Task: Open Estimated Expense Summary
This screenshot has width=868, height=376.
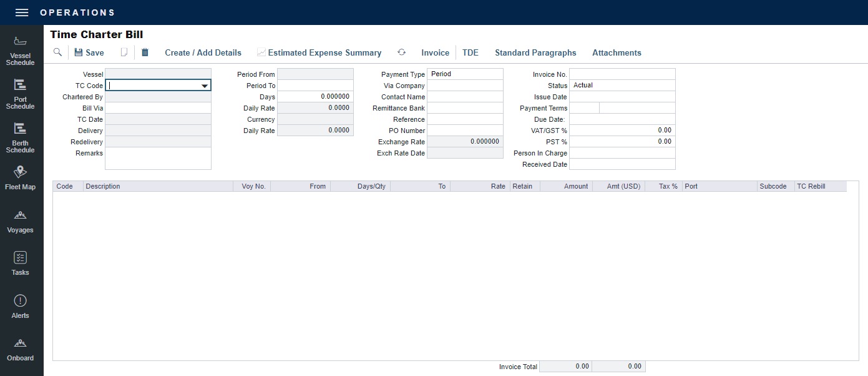Action: (x=319, y=52)
